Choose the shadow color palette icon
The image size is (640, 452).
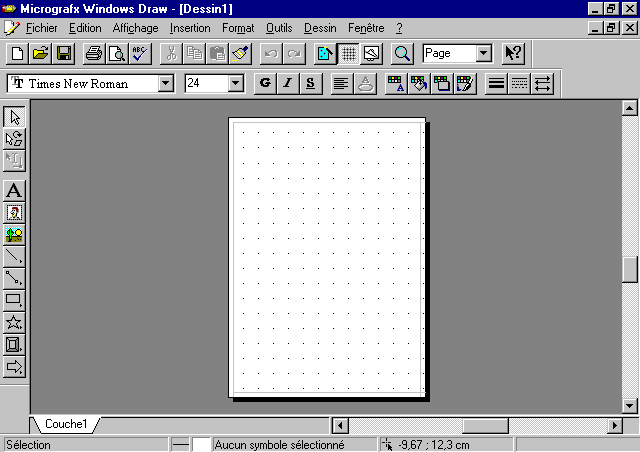click(442, 84)
